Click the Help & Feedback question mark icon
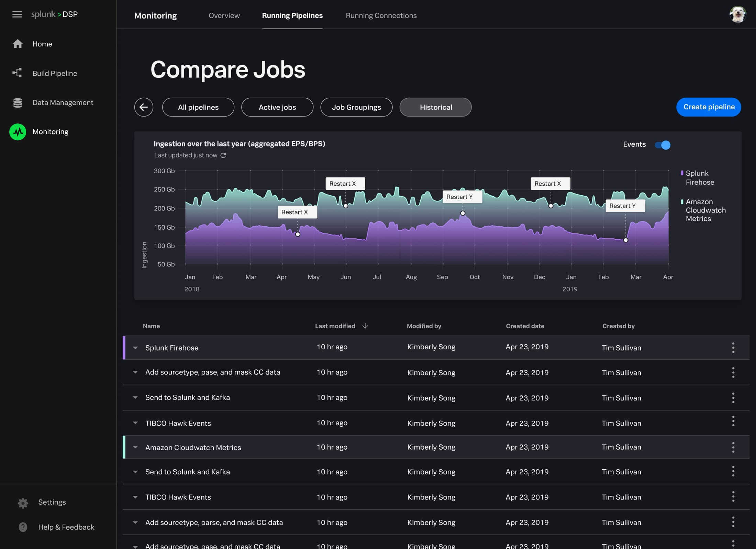756x549 pixels. [x=23, y=527]
